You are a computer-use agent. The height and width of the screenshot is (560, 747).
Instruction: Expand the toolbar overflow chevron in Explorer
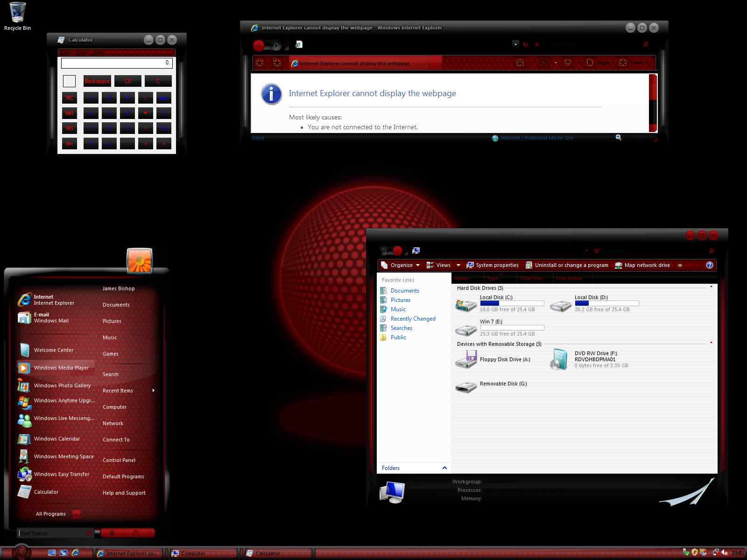pos(680,265)
